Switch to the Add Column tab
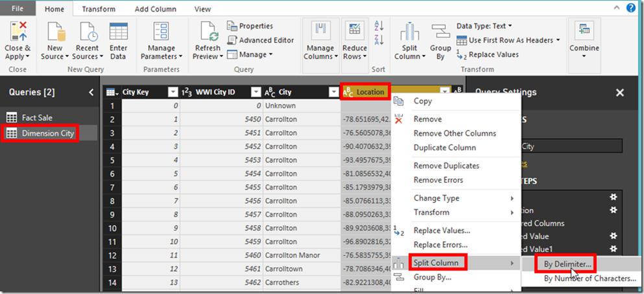The height and width of the screenshot is (294, 644). tap(155, 8)
